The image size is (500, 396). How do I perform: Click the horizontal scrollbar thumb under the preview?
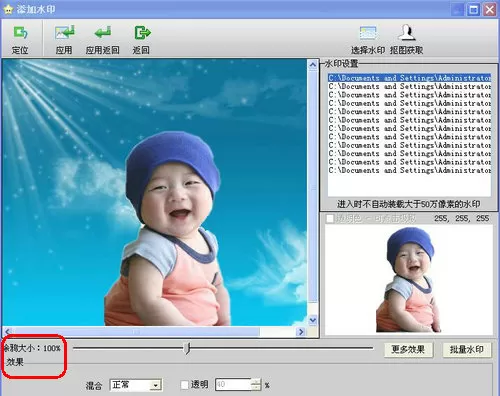click(x=136, y=332)
